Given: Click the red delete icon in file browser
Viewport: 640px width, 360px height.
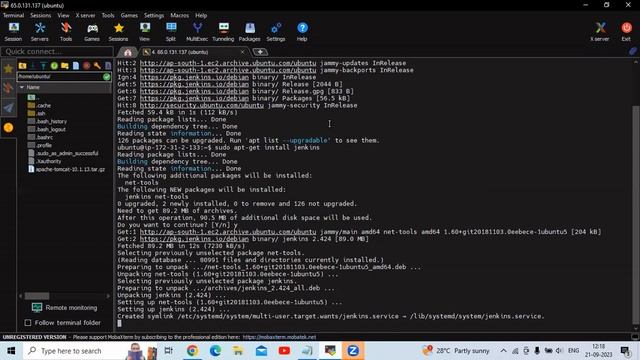Looking at the screenshot, I should coord(87,66).
